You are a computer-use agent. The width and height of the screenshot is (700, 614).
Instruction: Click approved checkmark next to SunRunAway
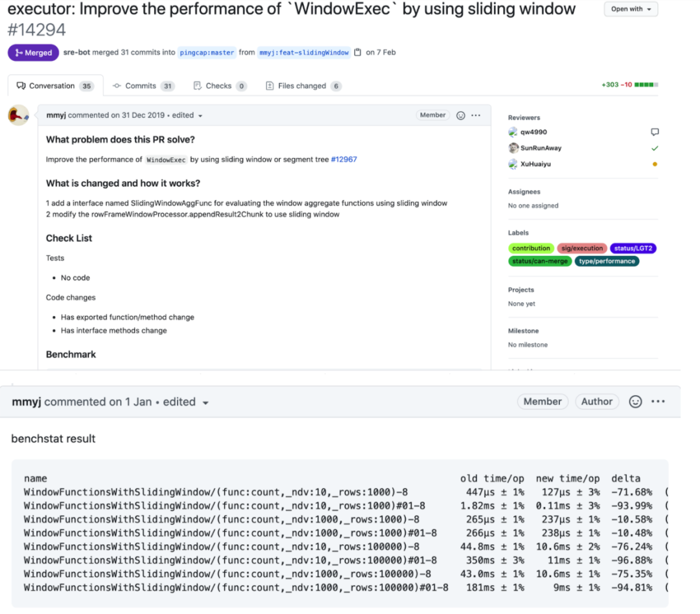pyautogui.click(x=655, y=148)
